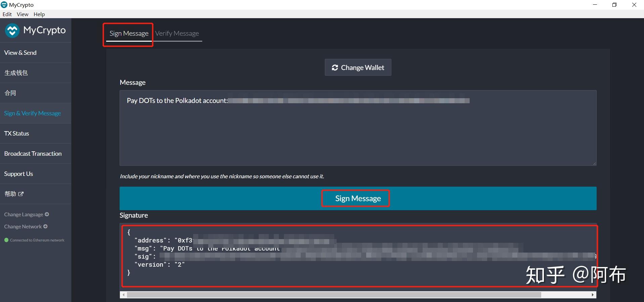The image size is (644, 302).
Task: Click inside the Message text area
Action: pyautogui.click(x=358, y=135)
